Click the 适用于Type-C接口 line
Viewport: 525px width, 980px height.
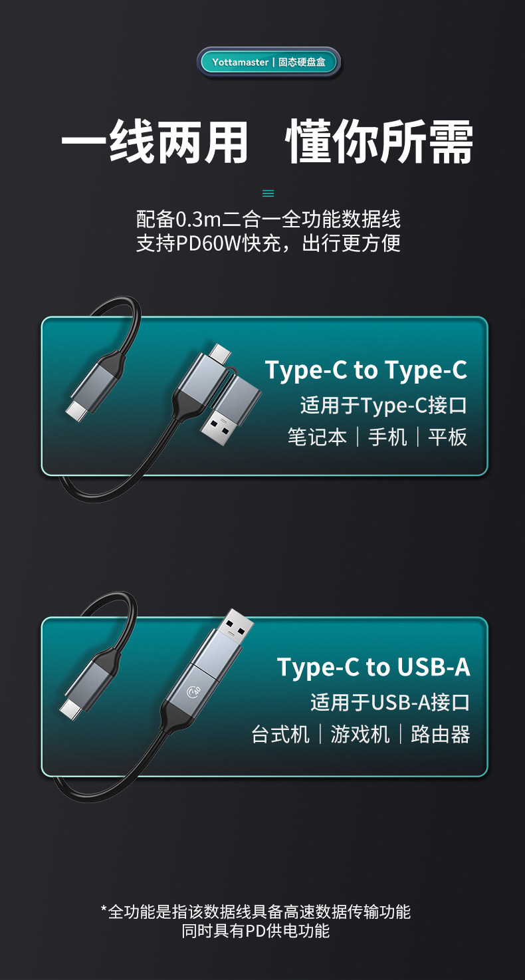click(384, 405)
